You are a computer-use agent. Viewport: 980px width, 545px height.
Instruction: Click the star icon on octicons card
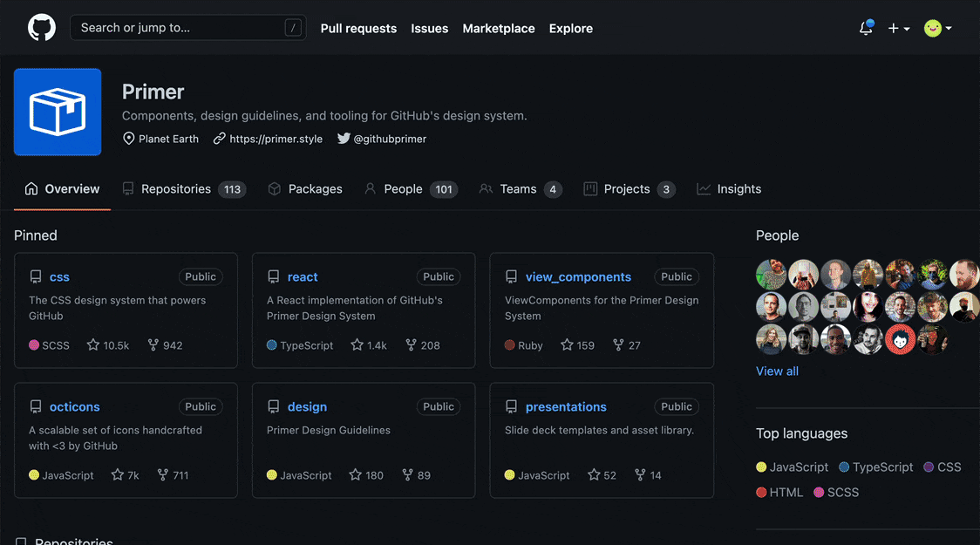(118, 475)
